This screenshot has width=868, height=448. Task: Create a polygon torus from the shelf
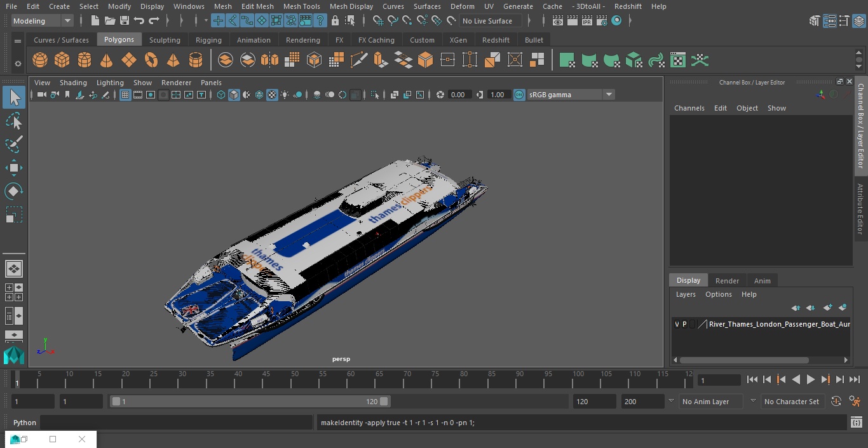(x=151, y=60)
